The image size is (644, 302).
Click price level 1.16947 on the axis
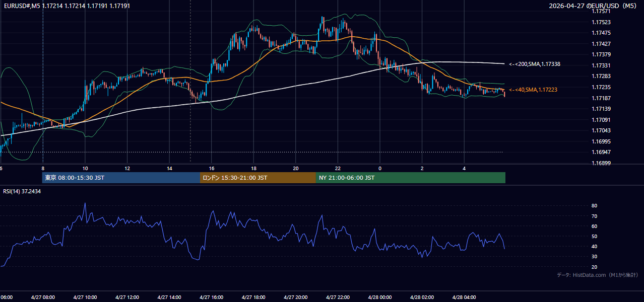pos(601,152)
